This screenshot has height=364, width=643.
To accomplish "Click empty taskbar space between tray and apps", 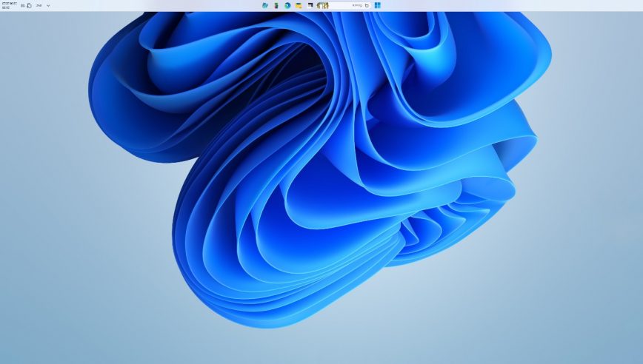I will tap(148, 5).
